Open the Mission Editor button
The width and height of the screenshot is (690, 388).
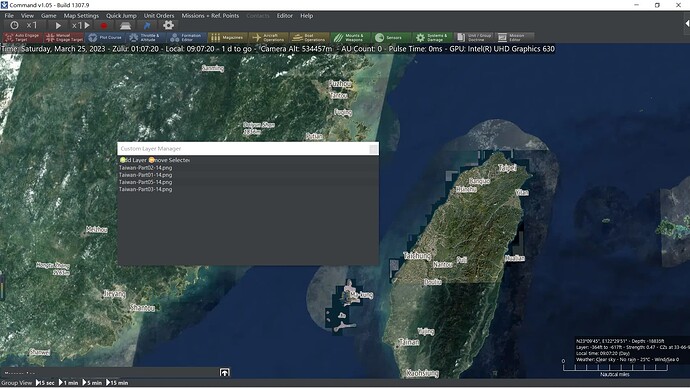coord(514,37)
